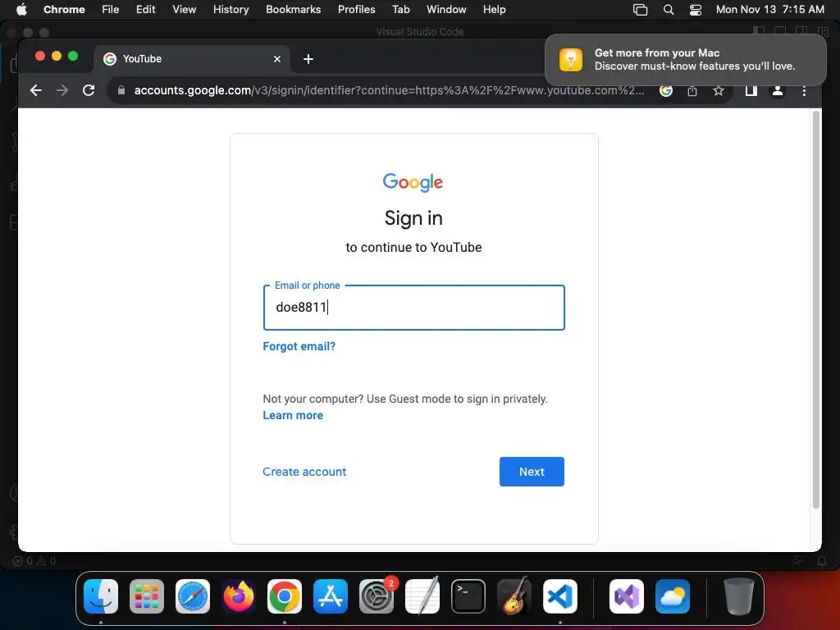
Task: Click the page vertical scrollbar
Action: click(816, 309)
